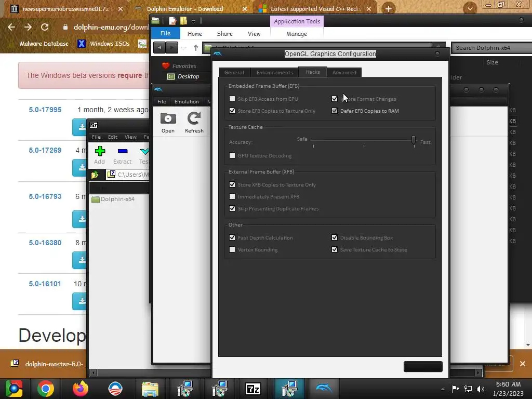The width and height of the screenshot is (532, 399).
Task: Click the Texture Cache Accuracy slider handle
Action: pyautogui.click(x=414, y=140)
